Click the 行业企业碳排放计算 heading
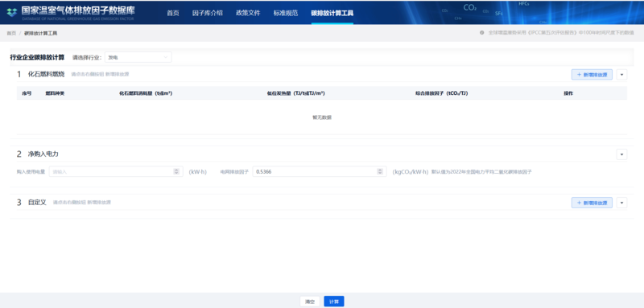The image size is (644, 308). click(x=37, y=57)
